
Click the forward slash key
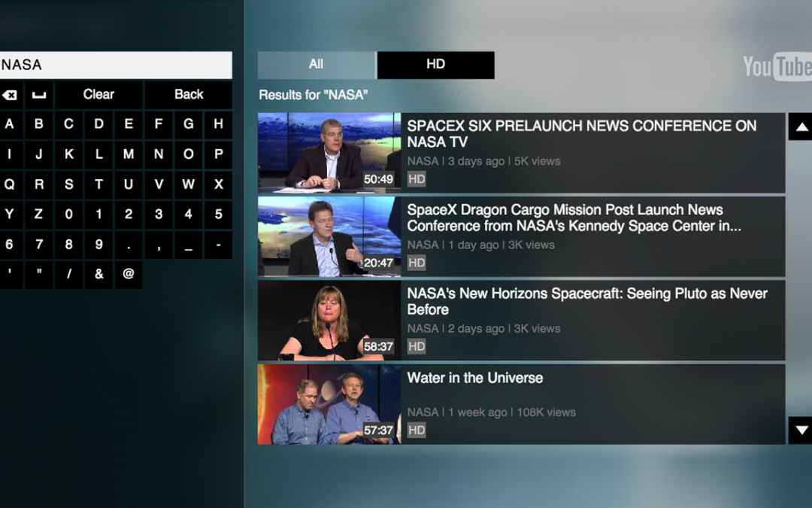(69, 274)
